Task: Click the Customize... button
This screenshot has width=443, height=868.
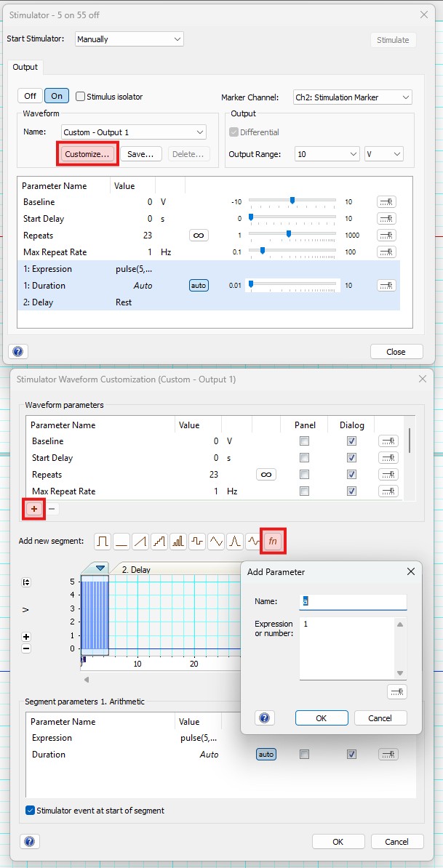Action: [87, 154]
